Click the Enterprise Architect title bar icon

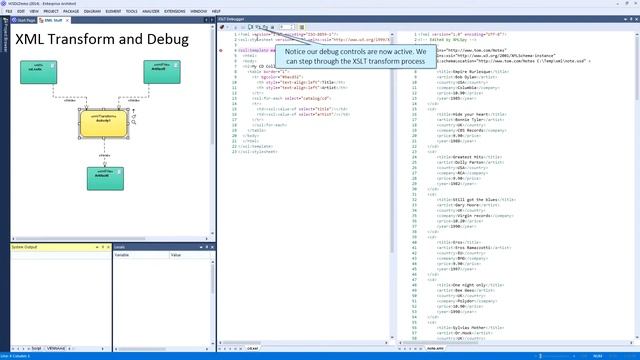(x=3, y=3)
